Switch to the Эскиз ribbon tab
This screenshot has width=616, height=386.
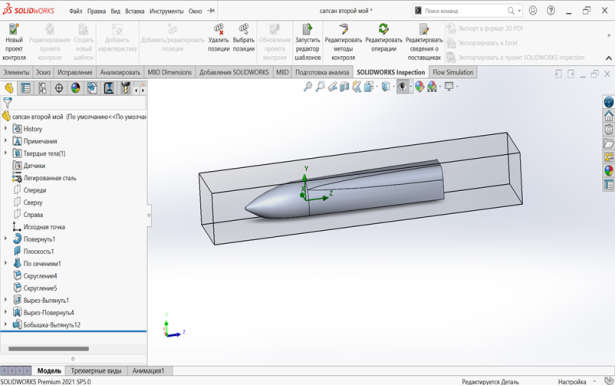click(43, 72)
